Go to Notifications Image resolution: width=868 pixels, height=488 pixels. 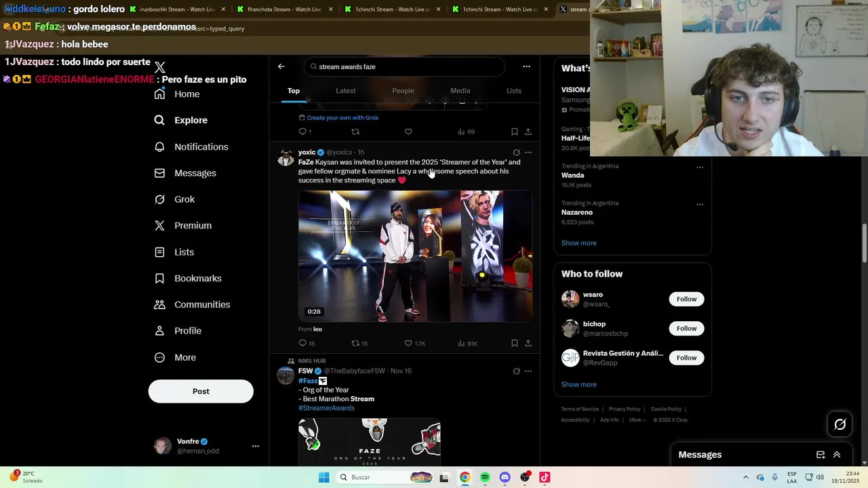coord(191,146)
